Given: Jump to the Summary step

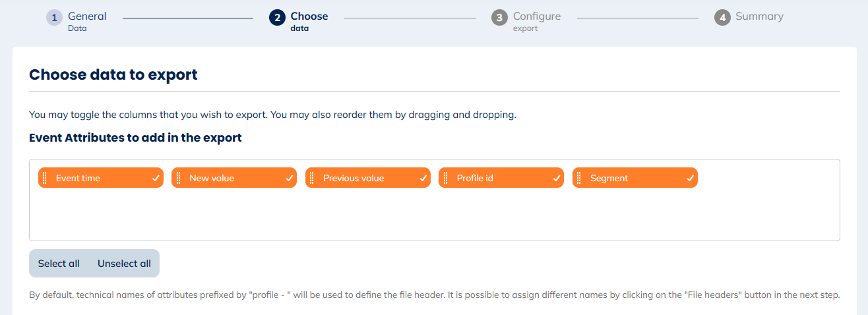Looking at the screenshot, I should [x=759, y=16].
